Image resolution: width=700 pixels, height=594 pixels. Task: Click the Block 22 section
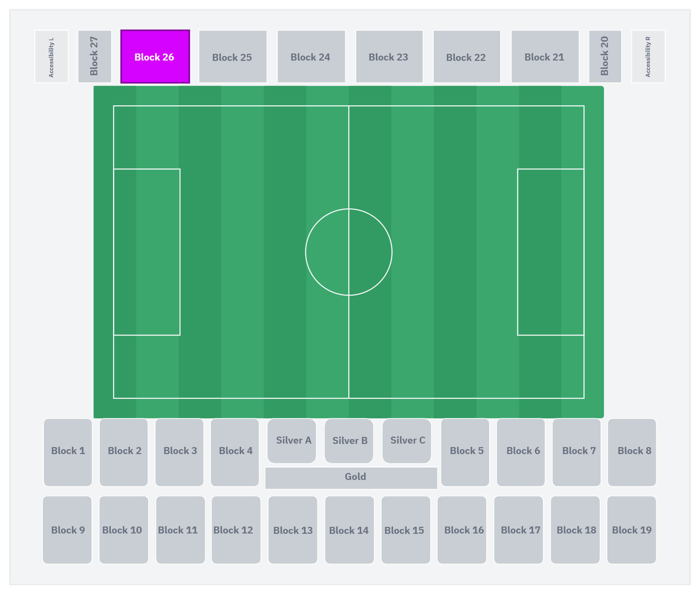(x=467, y=57)
